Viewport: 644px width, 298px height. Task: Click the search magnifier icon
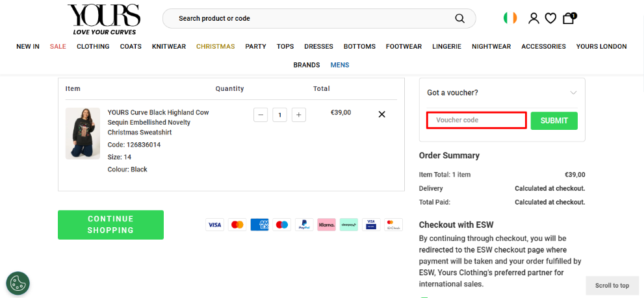pyautogui.click(x=459, y=18)
